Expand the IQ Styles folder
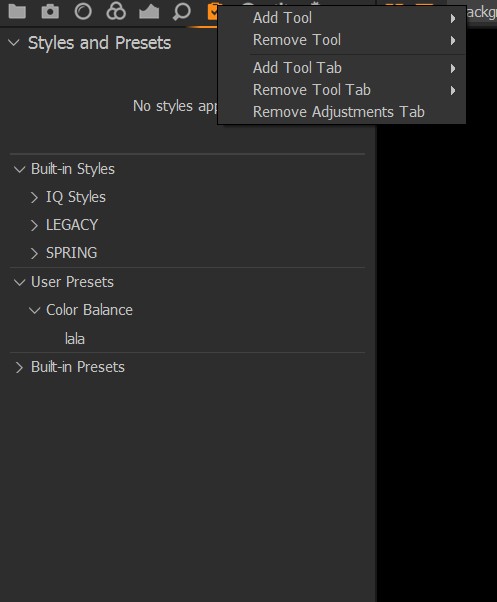The image size is (497, 602). click(x=34, y=197)
